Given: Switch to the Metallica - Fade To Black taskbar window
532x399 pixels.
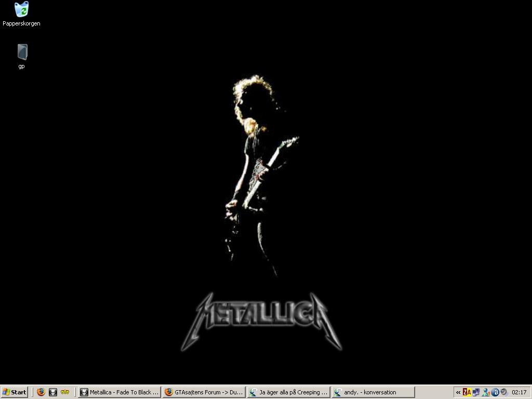Looking at the screenshot, I should pos(119,392).
